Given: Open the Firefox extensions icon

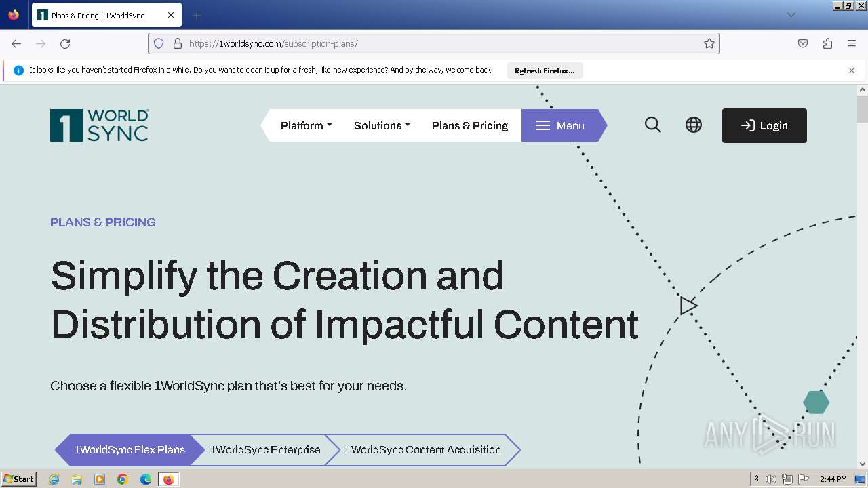Looking at the screenshot, I should [x=827, y=43].
